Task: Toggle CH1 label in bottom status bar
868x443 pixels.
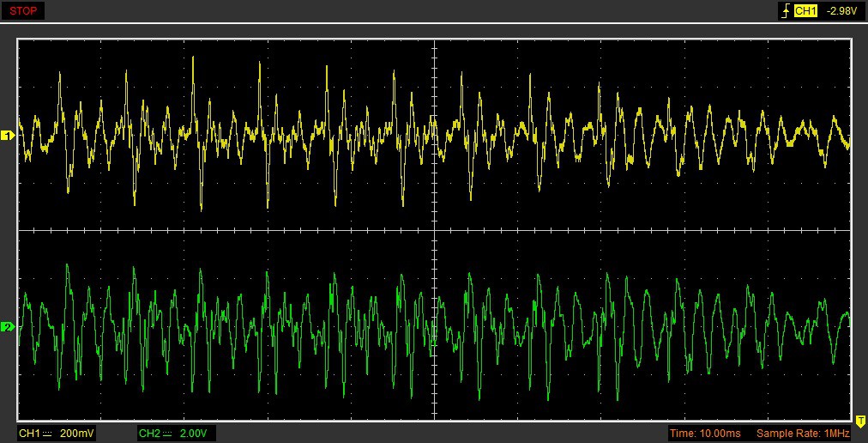Action: (x=29, y=434)
